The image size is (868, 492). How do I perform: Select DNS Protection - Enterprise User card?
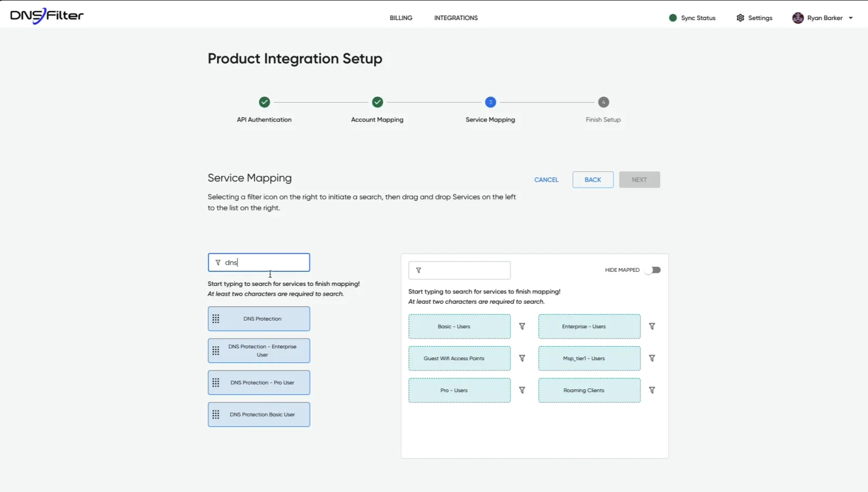coord(259,351)
